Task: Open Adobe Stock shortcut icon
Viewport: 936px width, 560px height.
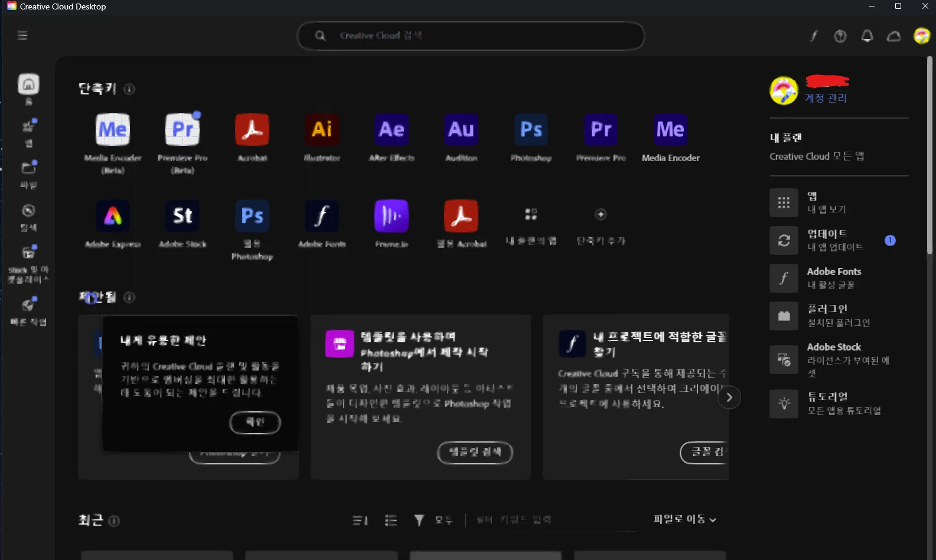Action: (x=182, y=216)
